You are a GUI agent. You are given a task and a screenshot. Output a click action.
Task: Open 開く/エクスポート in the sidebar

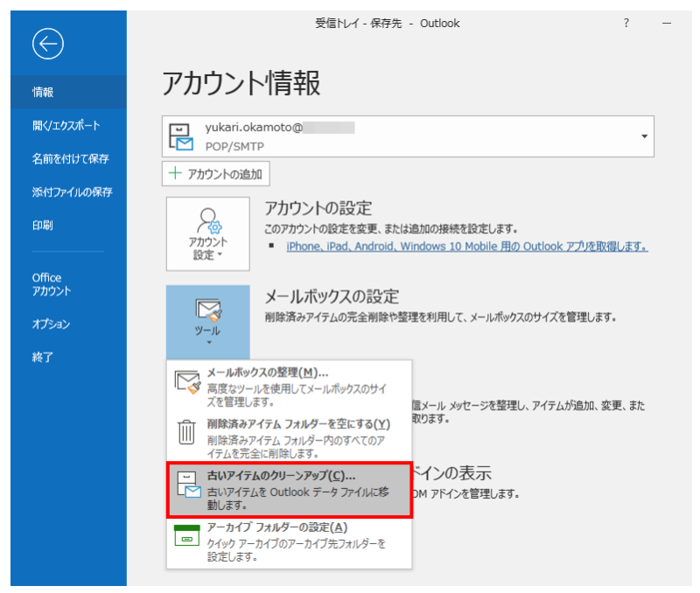(x=68, y=125)
